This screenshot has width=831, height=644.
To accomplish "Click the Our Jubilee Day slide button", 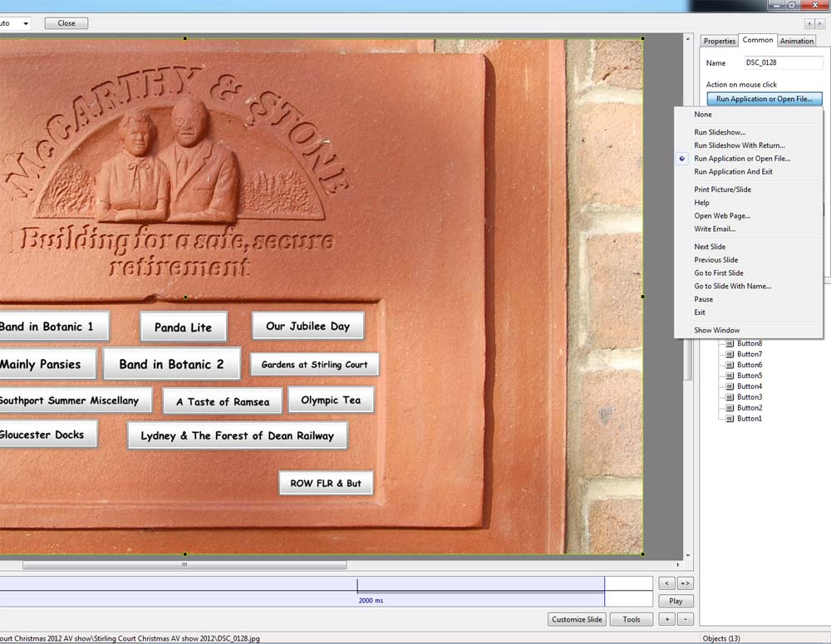I will (x=308, y=326).
